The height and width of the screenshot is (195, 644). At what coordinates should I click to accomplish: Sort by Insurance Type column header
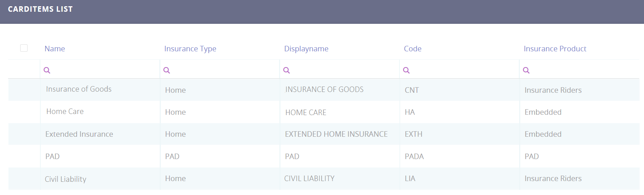click(x=190, y=49)
